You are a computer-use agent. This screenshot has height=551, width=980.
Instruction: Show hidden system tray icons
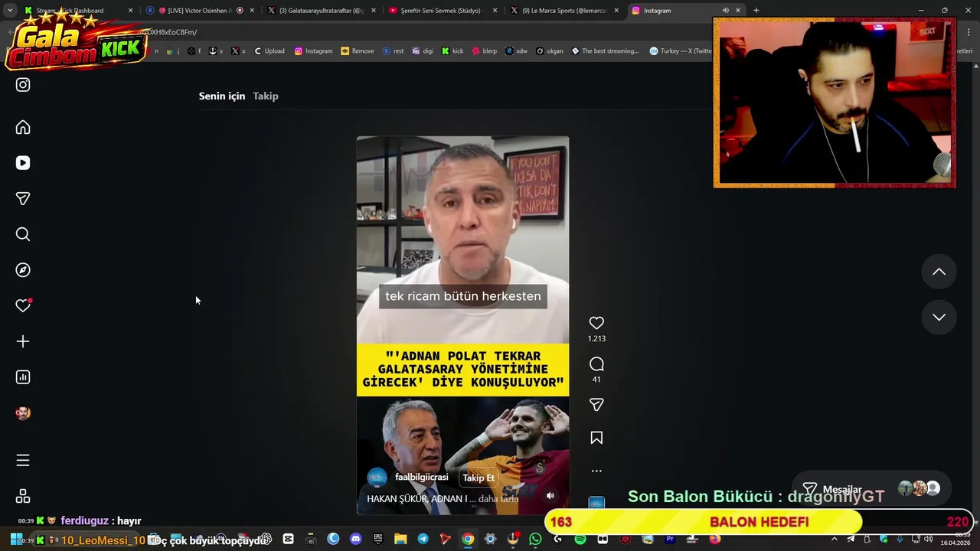tap(835, 539)
